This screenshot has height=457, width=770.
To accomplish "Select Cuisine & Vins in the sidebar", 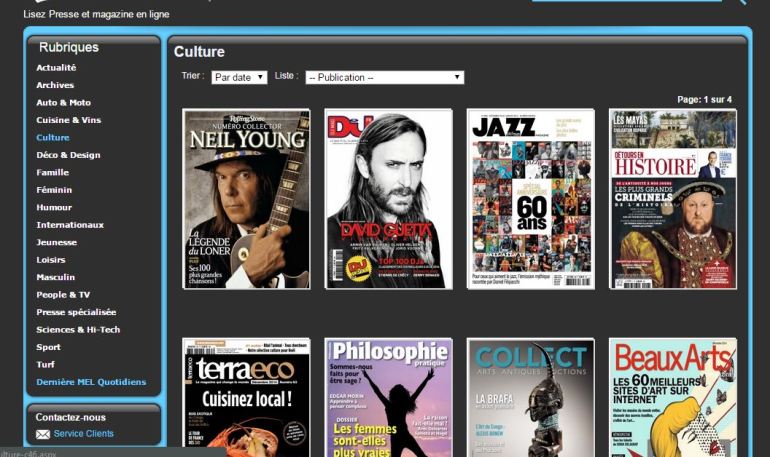I will [x=68, y=120].
